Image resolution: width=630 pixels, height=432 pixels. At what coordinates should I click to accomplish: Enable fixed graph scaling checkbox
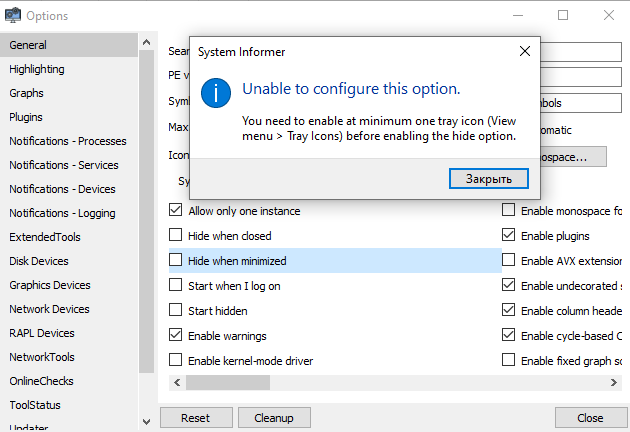(x=509, y=360)
